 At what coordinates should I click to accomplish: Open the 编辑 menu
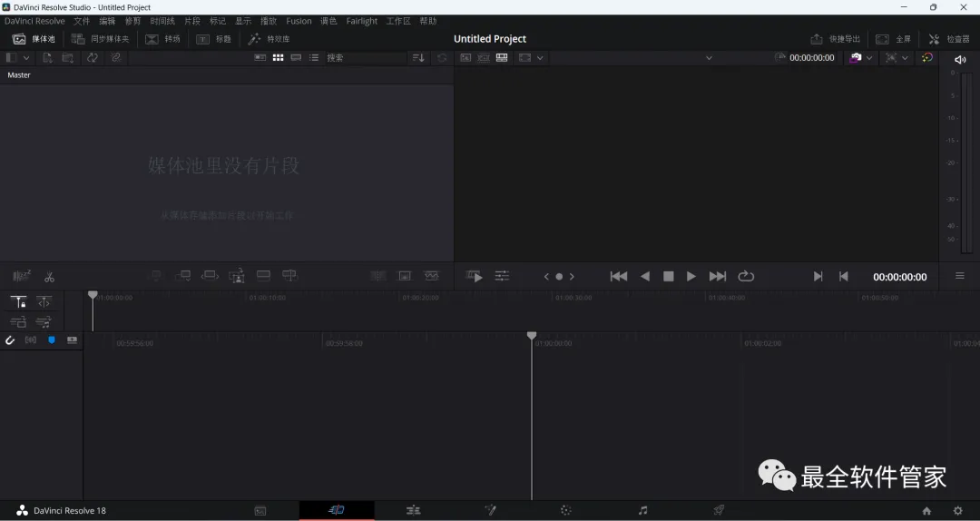pos(107,21)
